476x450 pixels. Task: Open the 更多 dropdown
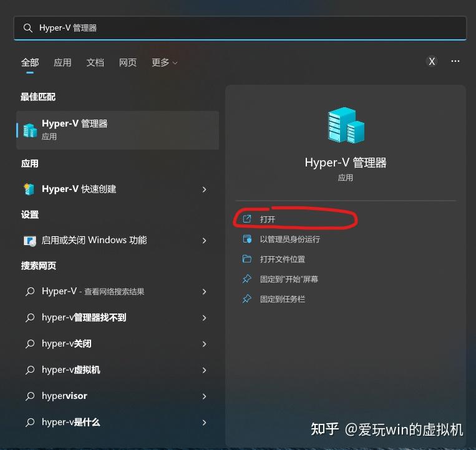tap(165, 63)
